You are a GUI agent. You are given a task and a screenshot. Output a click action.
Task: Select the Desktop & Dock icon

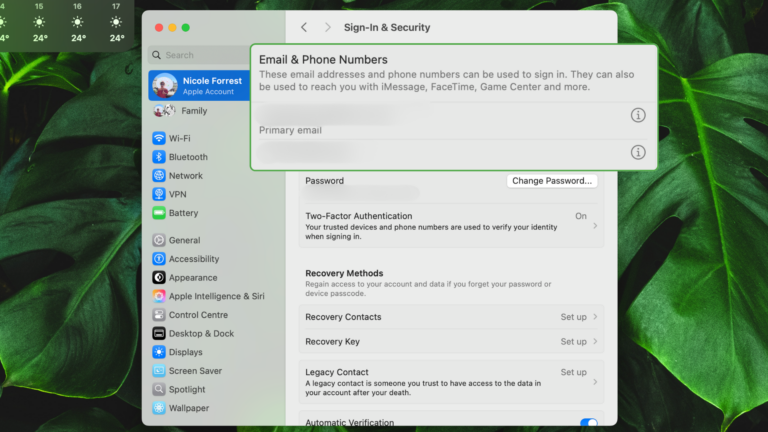[159, 333]
